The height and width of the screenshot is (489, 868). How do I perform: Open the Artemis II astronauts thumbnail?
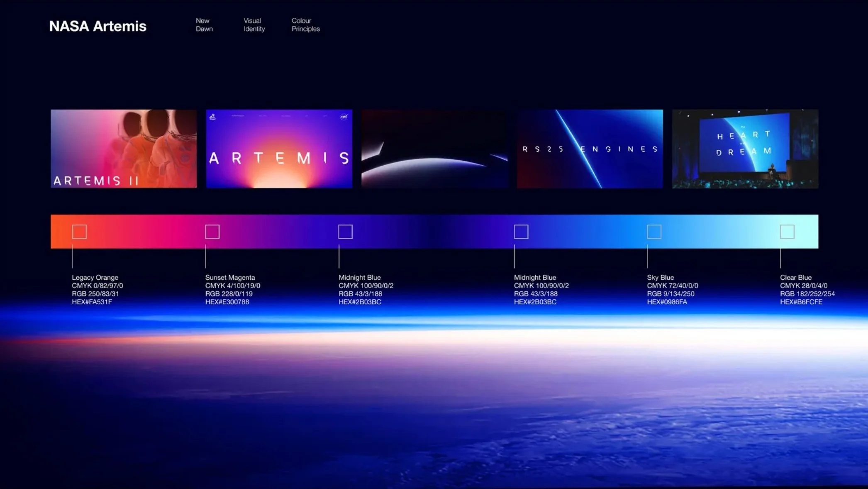coord(124,149)
